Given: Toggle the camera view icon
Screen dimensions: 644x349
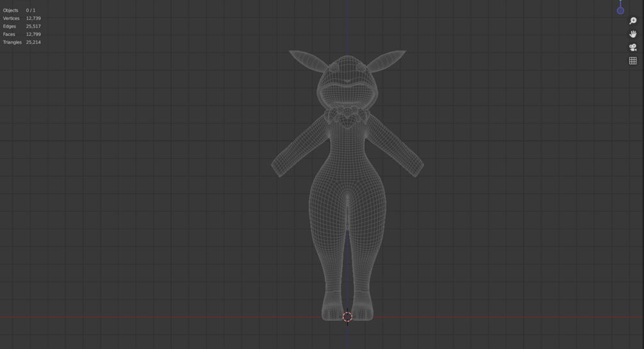Looking at the screenshot, I should [633, 47].
